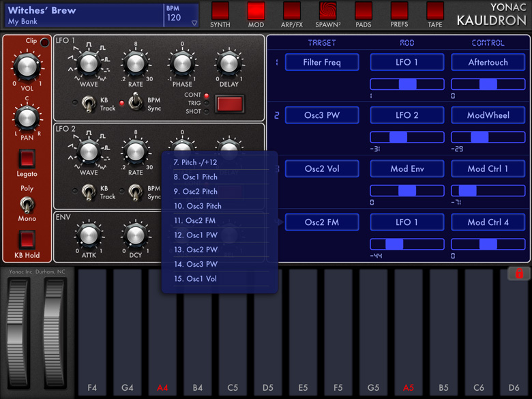Flip the LFO 1 KB Track switch

[x=89, y=104]
